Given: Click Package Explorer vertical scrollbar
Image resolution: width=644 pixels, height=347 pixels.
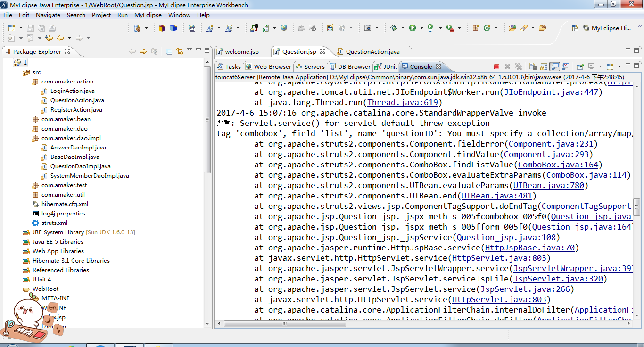Looking at the screenshot, I should click(x=207, y=120).
